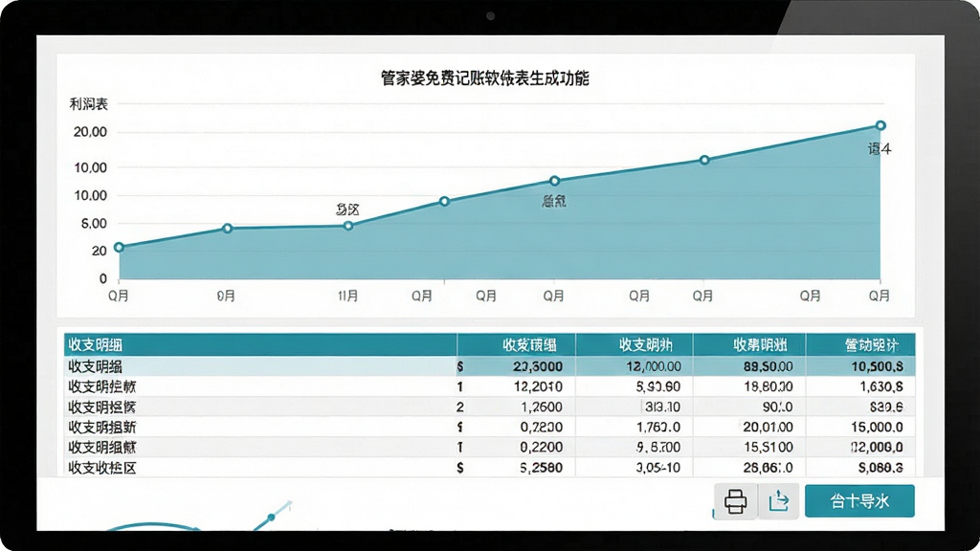Click cell value 20,01.00
The width and height of the screenshot is (980, 551).
[768, 428]
